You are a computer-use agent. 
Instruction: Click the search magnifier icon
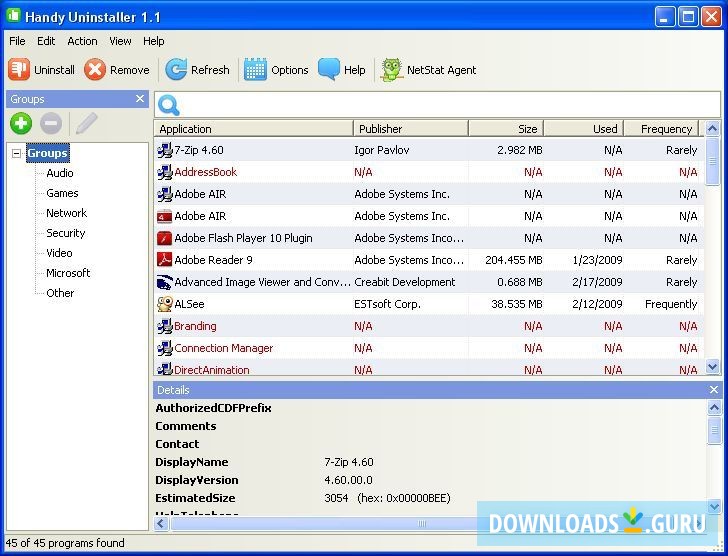[169, 105]
